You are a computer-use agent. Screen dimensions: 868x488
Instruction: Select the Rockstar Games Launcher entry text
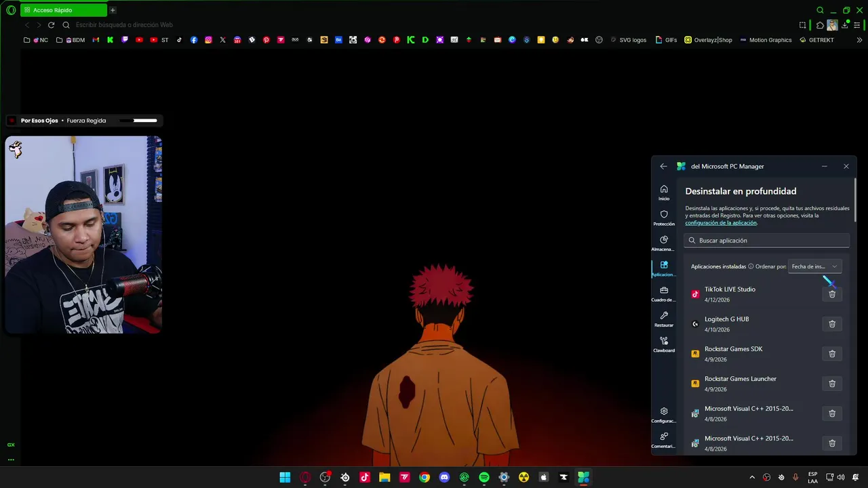[x=740, y=379]
